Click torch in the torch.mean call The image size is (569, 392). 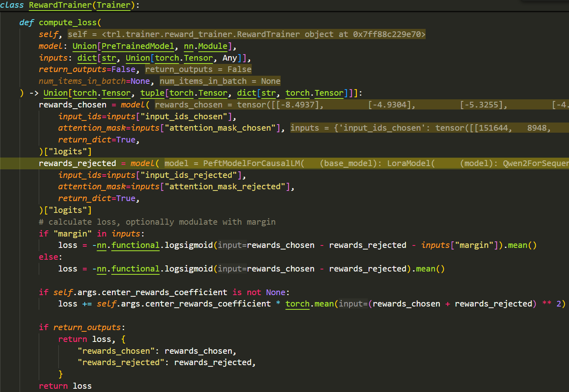point(297,304)
